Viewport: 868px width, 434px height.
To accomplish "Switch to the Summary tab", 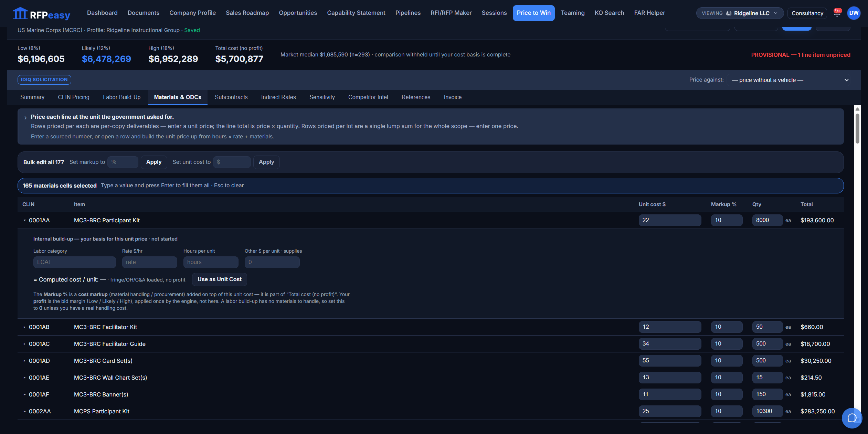I will pyautogui.click(x=32, y=97).
